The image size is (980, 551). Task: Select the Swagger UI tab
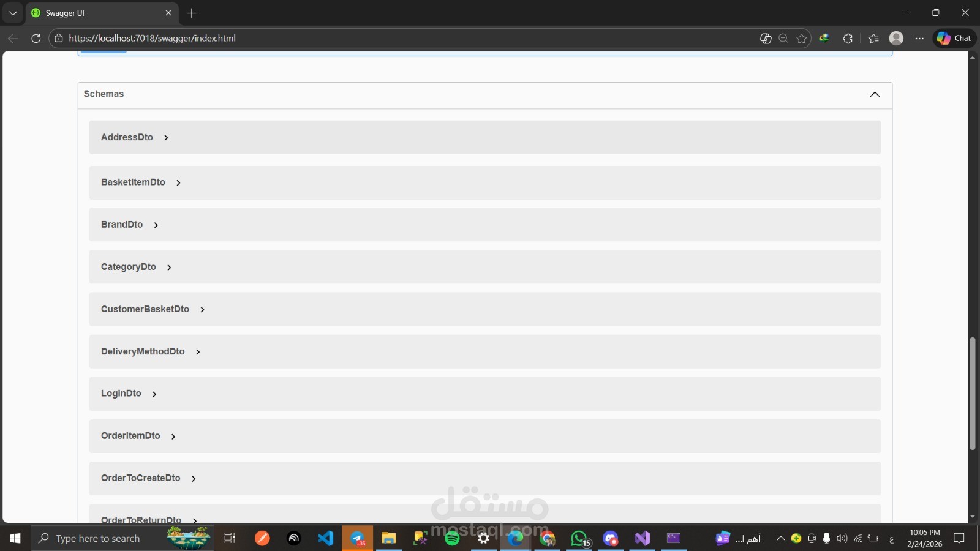pos(102,13)
